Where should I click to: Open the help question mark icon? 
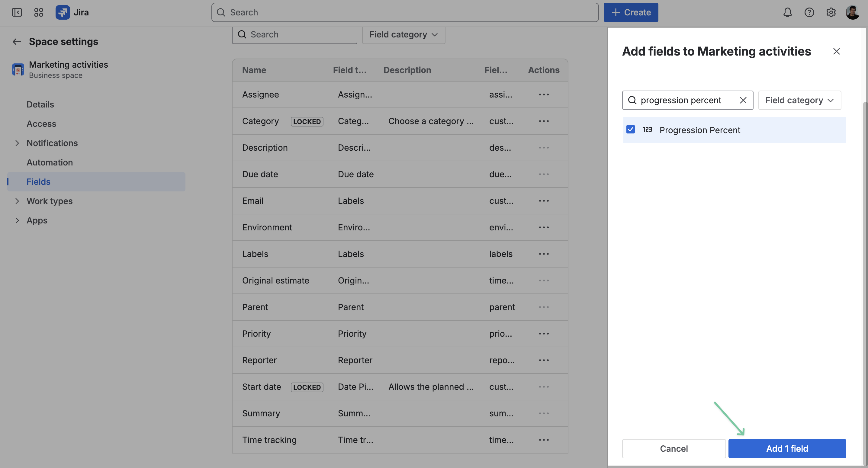809,12
